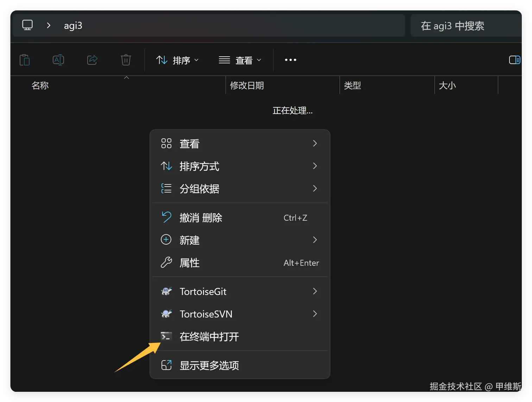The image size is (532, 402).
Task: Click the terminal icon beside 在终端中打开
Action: 166,337
